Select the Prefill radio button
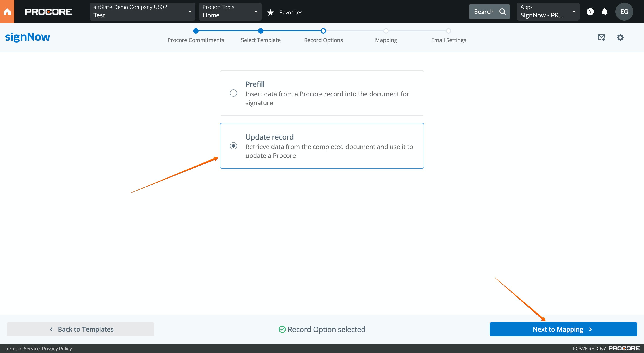Screen dimensions: 644x353 233,93
